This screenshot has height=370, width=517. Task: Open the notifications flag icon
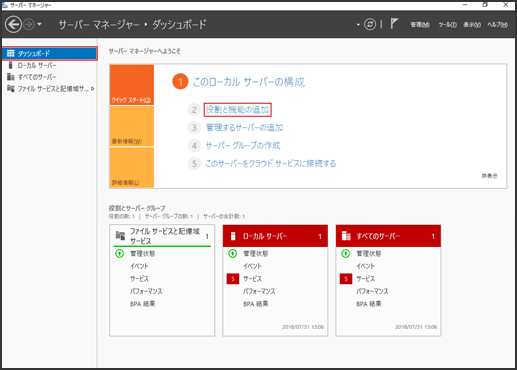394,24
